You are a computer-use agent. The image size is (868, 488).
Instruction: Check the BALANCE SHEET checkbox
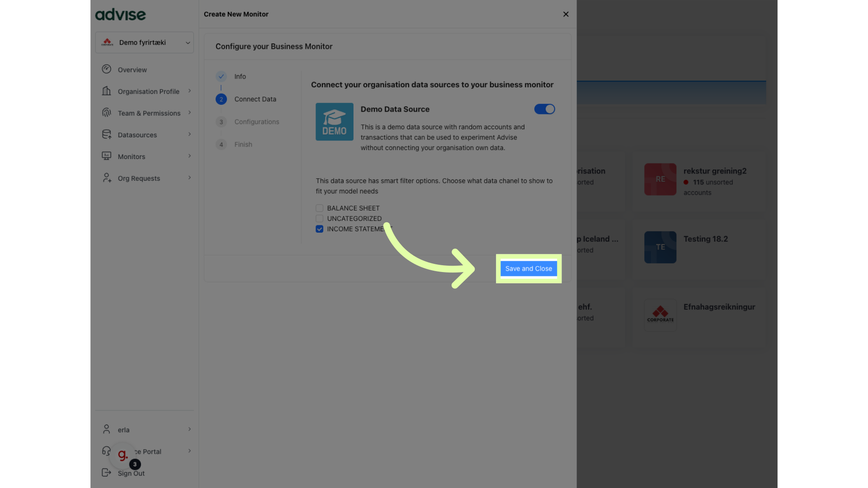(320, 208)
